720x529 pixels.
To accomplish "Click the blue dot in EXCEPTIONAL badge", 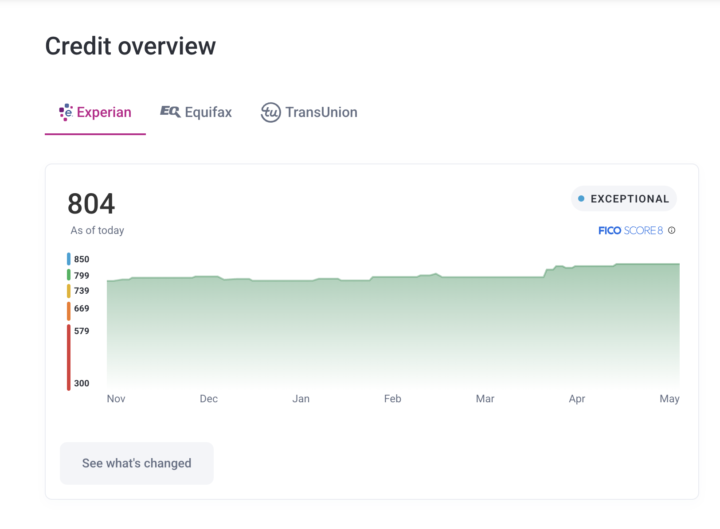I will coord(581,199).
